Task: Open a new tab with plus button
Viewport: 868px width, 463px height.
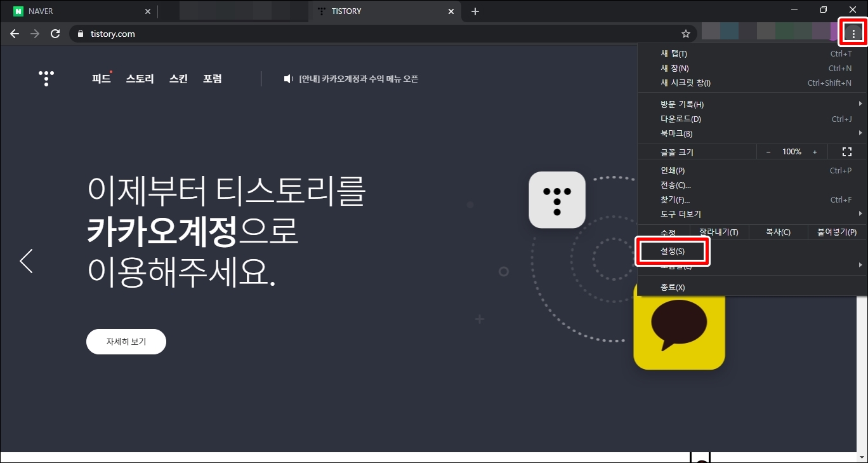Action: click(475, 11)
